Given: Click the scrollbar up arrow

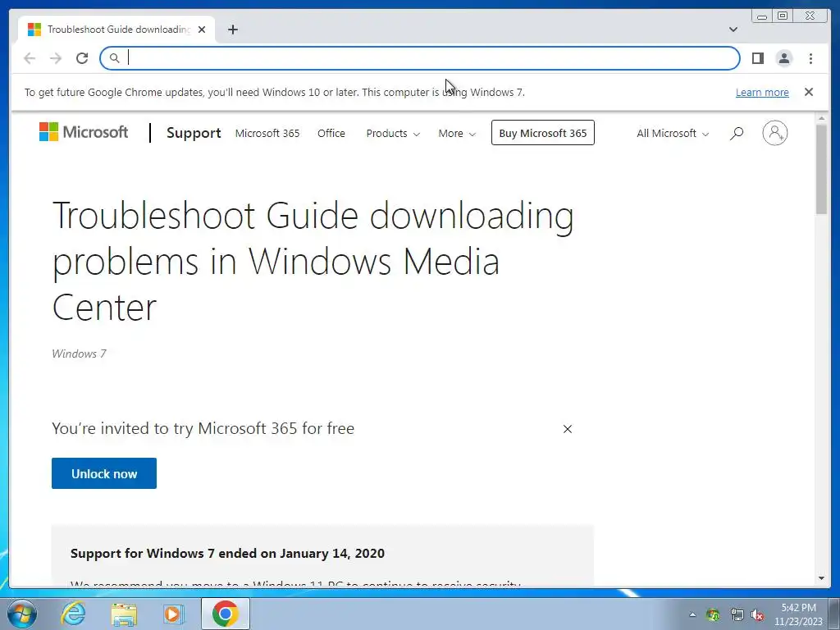Looking at the screenshot, I should pos(821,118).
